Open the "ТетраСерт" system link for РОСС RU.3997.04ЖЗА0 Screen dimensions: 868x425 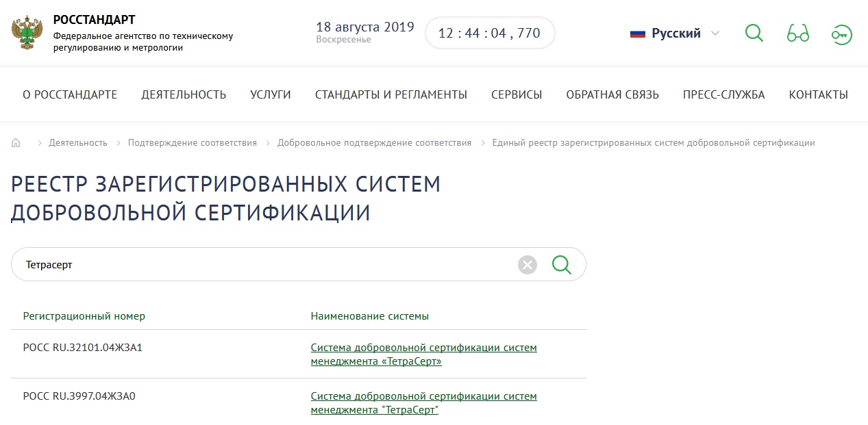point(424,403)
